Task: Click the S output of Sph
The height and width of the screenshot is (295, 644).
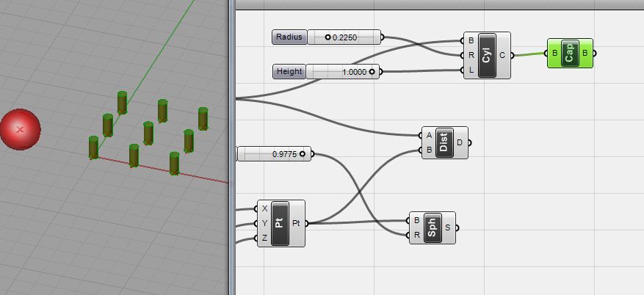Action: click(448, 227)
